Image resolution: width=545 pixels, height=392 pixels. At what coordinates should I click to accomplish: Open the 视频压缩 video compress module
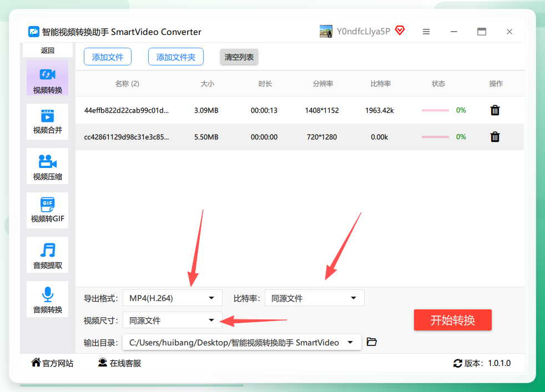point(47,166)
